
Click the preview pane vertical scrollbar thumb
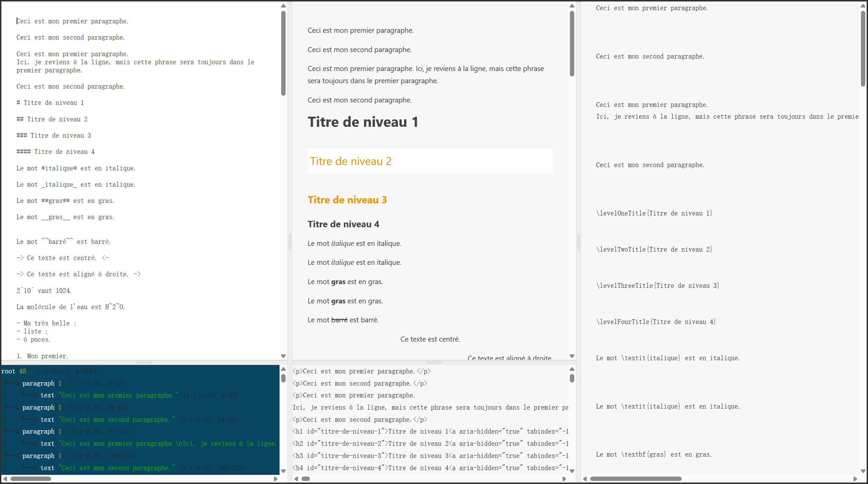point(572,44)
